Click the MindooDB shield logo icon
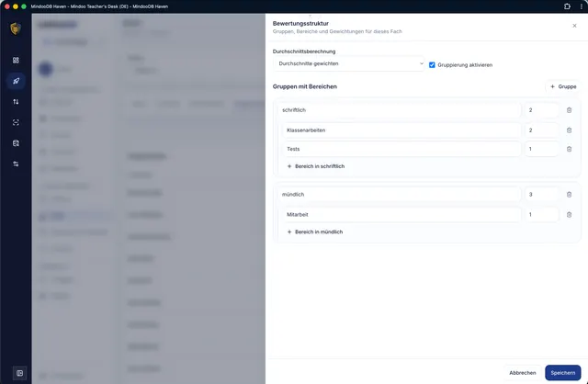588x384 pixels. (x=16, y=28)
